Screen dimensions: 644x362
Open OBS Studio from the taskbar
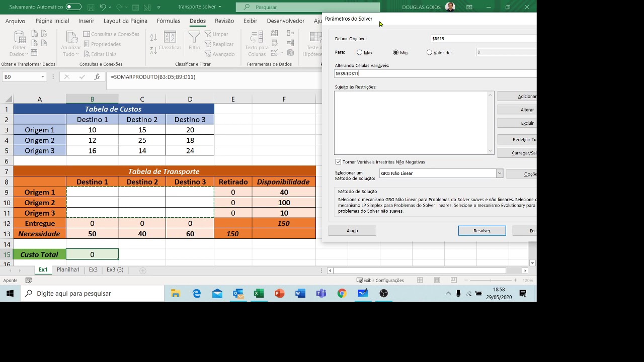click(384, 294)
